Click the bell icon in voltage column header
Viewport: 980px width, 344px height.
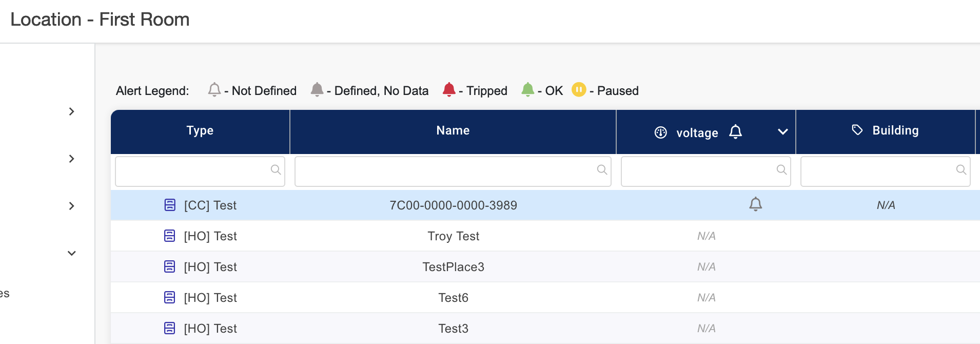(x=735, y=132)
